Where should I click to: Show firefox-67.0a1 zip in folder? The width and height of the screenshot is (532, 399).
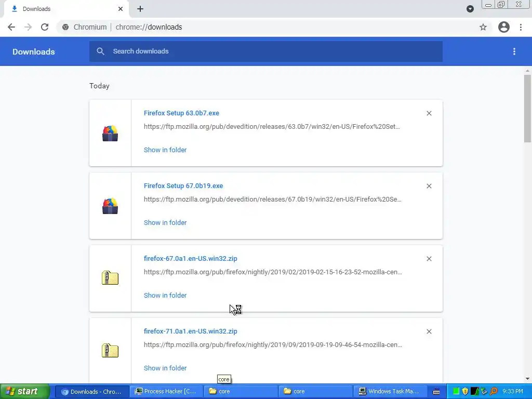coord(165,296)
